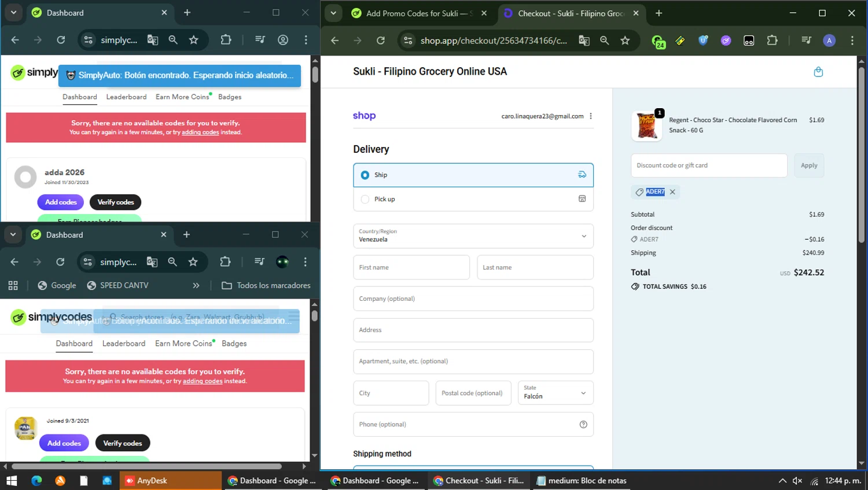This screenshot has width=868, height=490.
Task: Open Extensions puzzle icon in checkout window
Action: [x=772, y=40]
